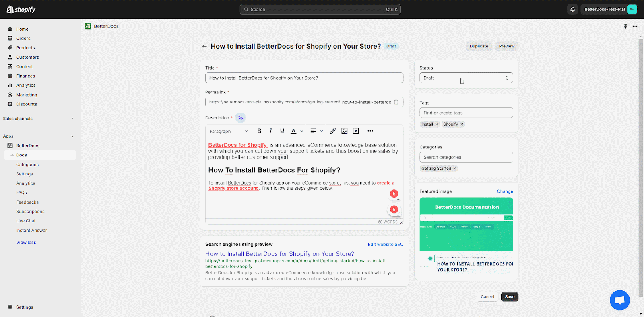
Task: Insert a link with the link icon
Action: [333, 131]
